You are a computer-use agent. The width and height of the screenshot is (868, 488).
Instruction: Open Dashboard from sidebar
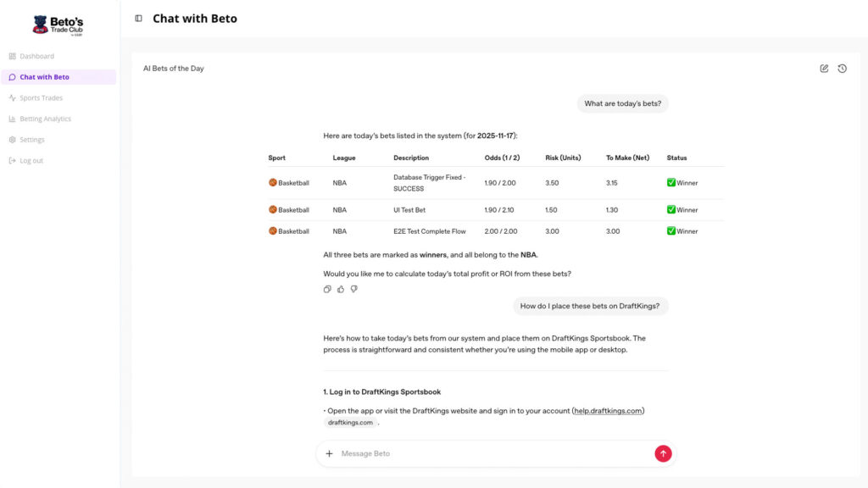coord(36,56)
